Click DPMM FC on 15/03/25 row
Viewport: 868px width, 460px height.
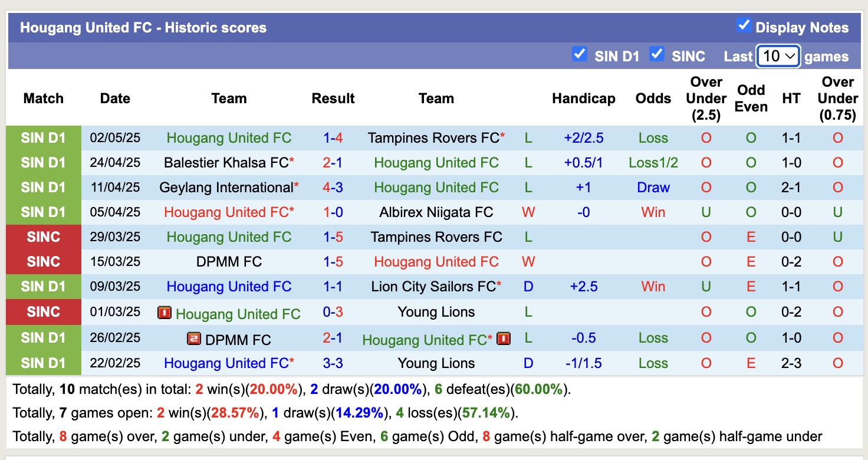coord(229,262)
